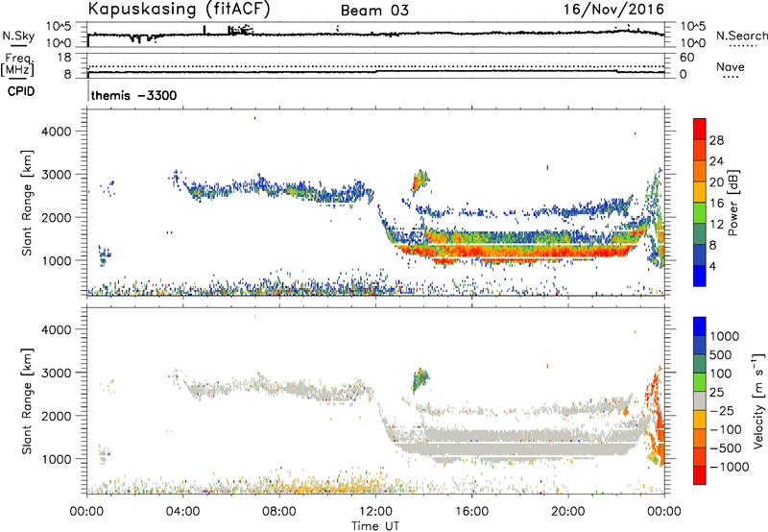768x532 pixels.
Task: Click the Nave legend label
Action: (x=731, y=67)
